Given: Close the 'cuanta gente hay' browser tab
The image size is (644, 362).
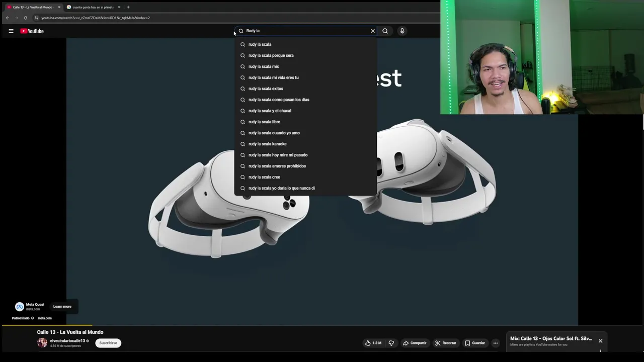Looking at the screenshot, I should tap(119, 7).
